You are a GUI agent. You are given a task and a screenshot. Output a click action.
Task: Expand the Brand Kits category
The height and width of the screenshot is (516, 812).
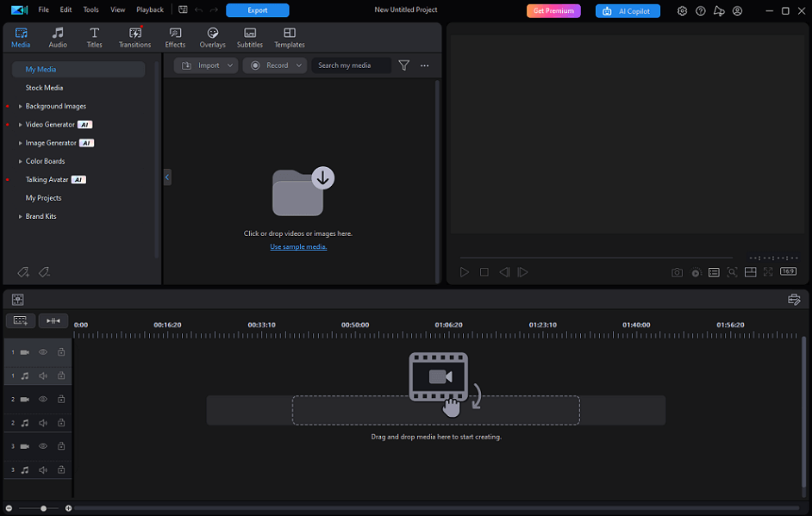[20, 217]
